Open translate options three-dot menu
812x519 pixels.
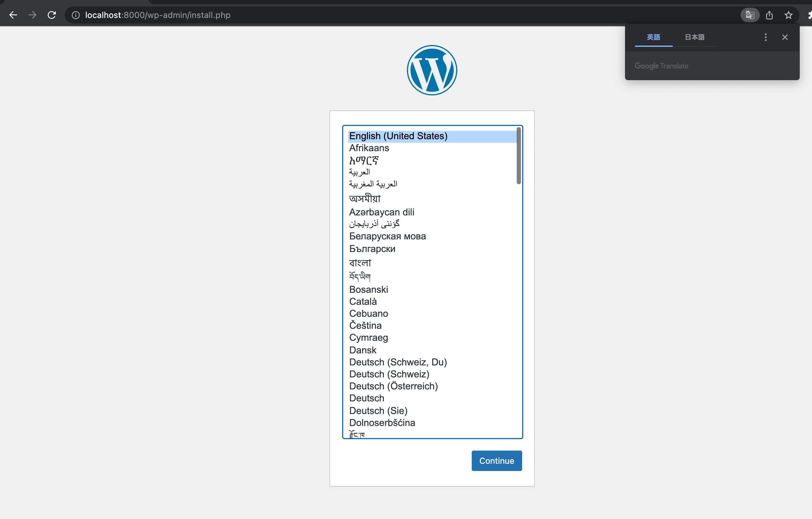tap(766, 37)
